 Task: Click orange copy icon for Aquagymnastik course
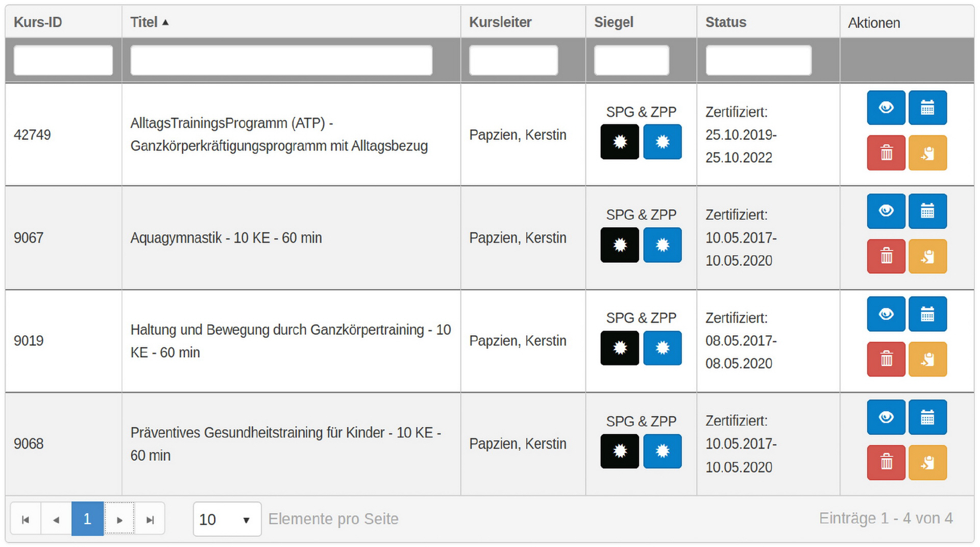pyautogui.click(x=927, y=256)
